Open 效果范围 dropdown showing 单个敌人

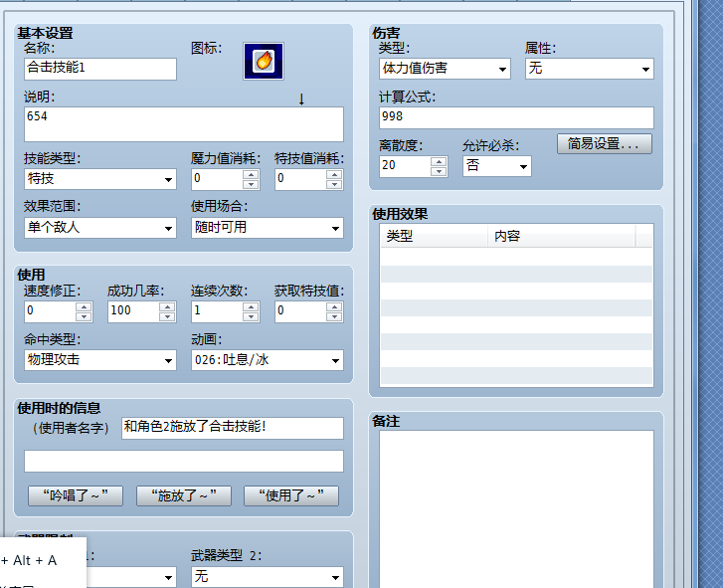pyautogui.click(x=100, y=228)
